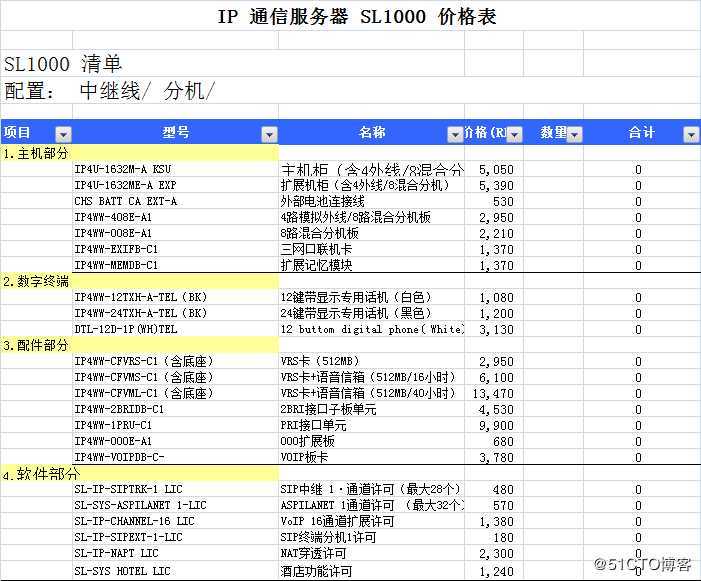701x581 pixels.
Task: Select model cell IP4WW-008E-A1
Action: [x=175, y=233]
